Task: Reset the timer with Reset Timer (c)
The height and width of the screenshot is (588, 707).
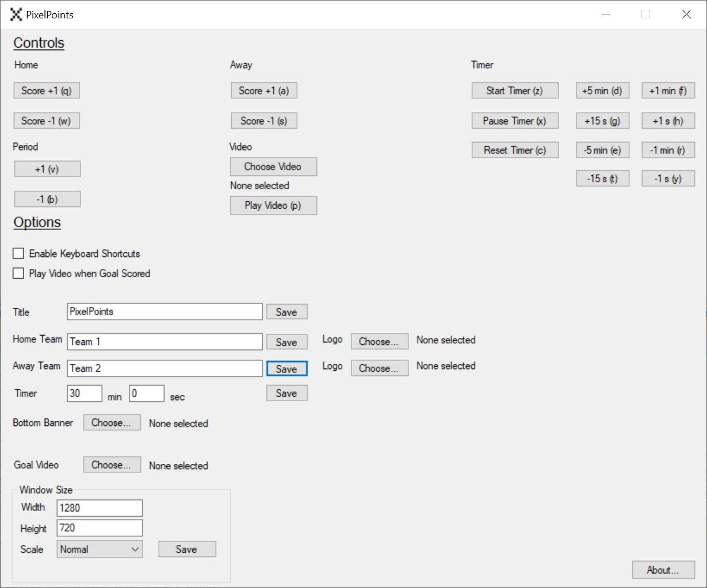Action: pyautogui.click(x=514, y=150)
